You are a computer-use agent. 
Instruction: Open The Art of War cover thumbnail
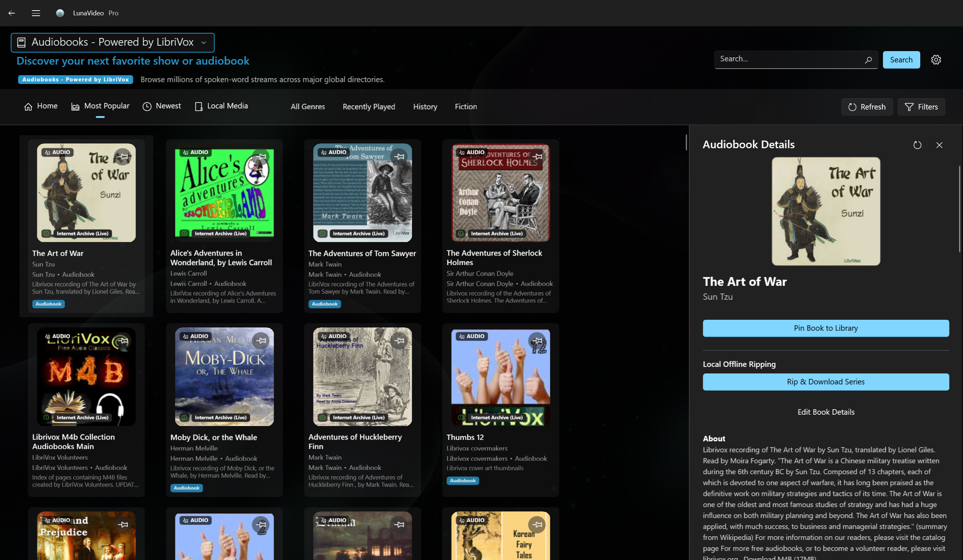pos(86,192)
